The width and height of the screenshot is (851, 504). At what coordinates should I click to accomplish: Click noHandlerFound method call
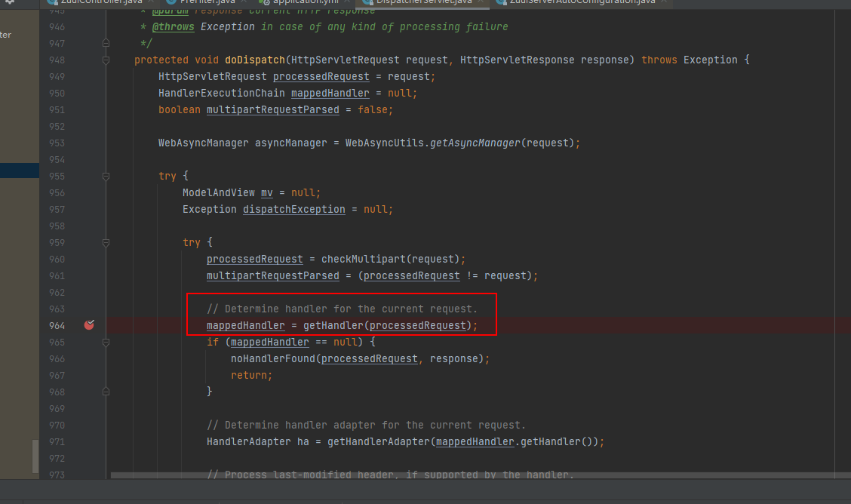pos(272,358)
